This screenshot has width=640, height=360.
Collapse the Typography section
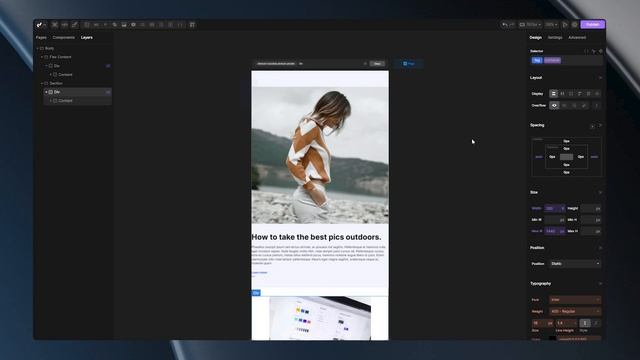[600, 284]
